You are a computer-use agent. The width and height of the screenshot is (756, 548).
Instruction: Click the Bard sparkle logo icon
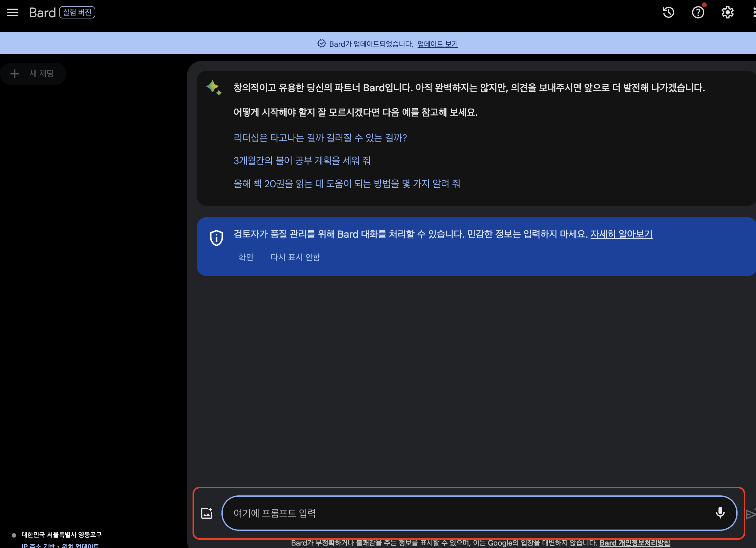click(x=214, y=87)
